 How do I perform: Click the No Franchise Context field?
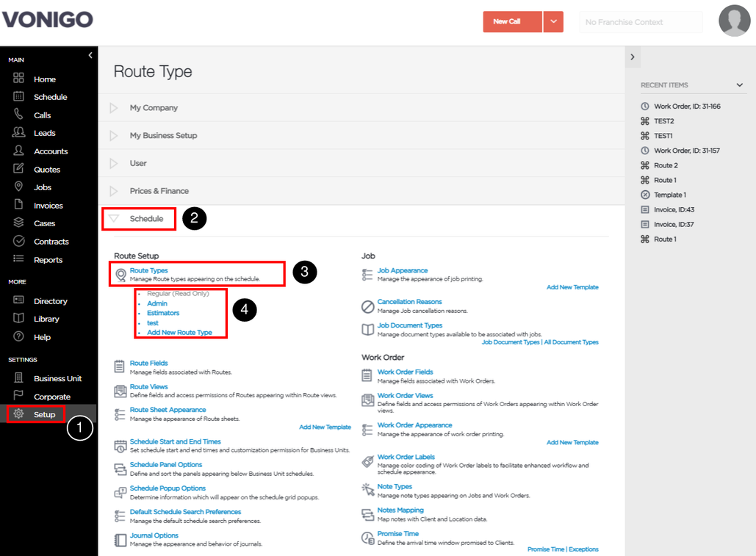[x=641, y=22]
